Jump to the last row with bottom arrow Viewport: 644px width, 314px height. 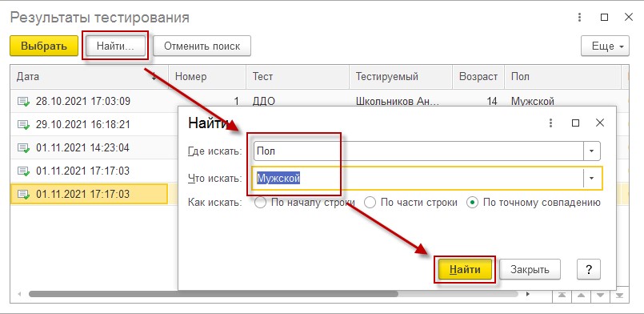(x=620, y=295)
